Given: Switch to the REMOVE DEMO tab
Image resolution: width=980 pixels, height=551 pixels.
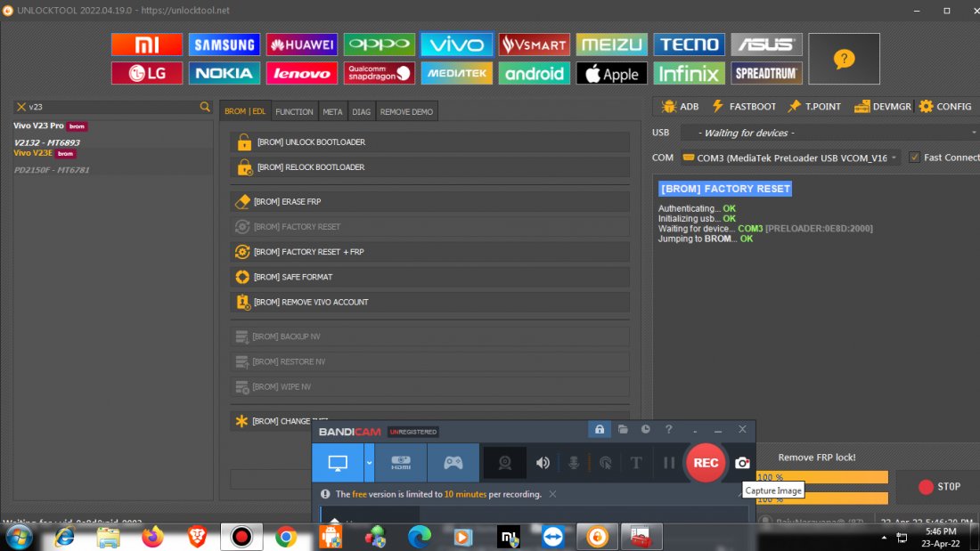Looking at the screenshot, I should point(406,111).
